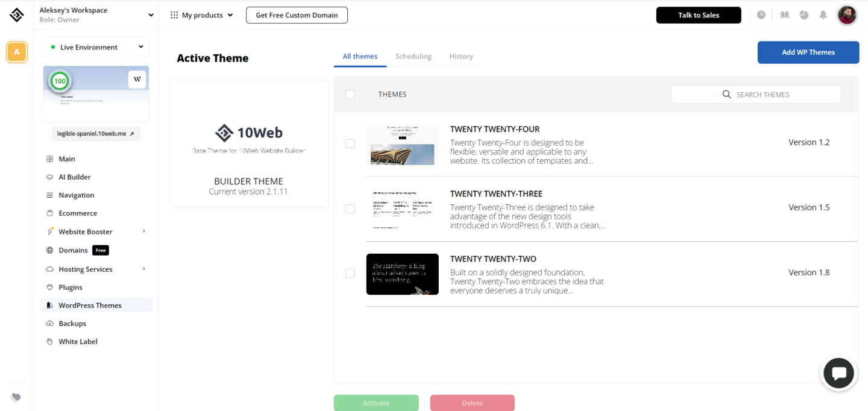The height and width of the screenshot is (411, 868).
Task: Click the Talk to Sales button
Action: [699, 15]
